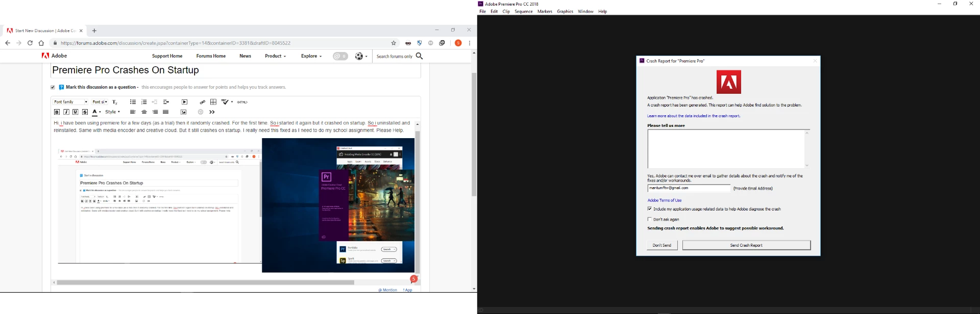Open the Edit menu in Premiere Pro

pyautogui.click(x=494, y=12)
